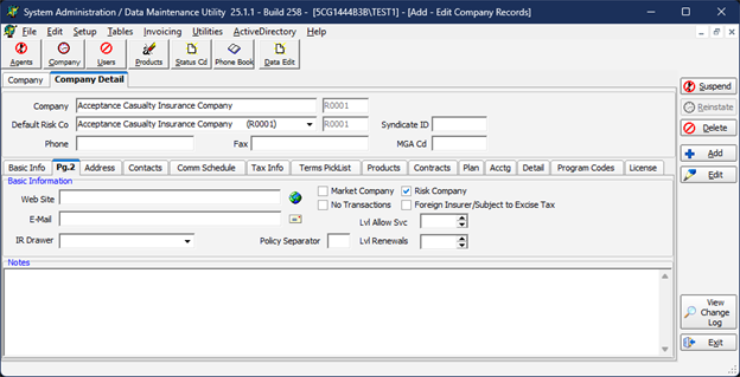Switch to the Basic Info tab
The width and height of the screenshot is (740, 377).
(x=27, y=168)
